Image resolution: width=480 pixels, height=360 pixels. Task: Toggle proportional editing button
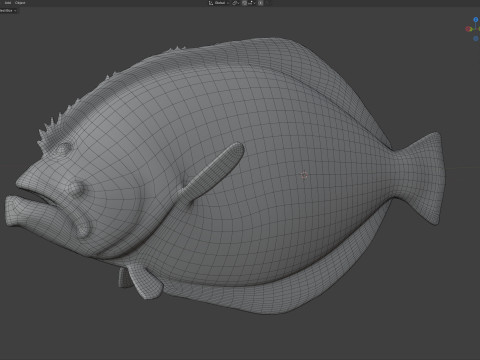coord(260,3)
